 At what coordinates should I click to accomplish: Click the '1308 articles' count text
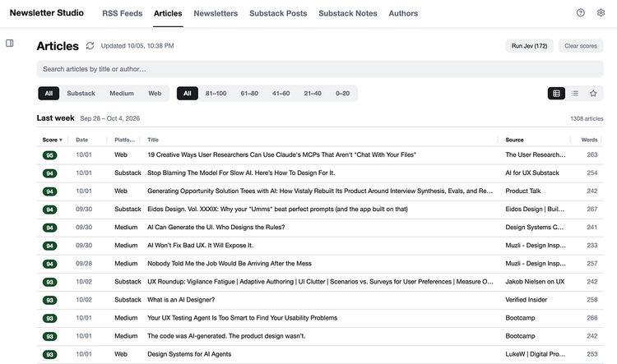coord(587,118)
